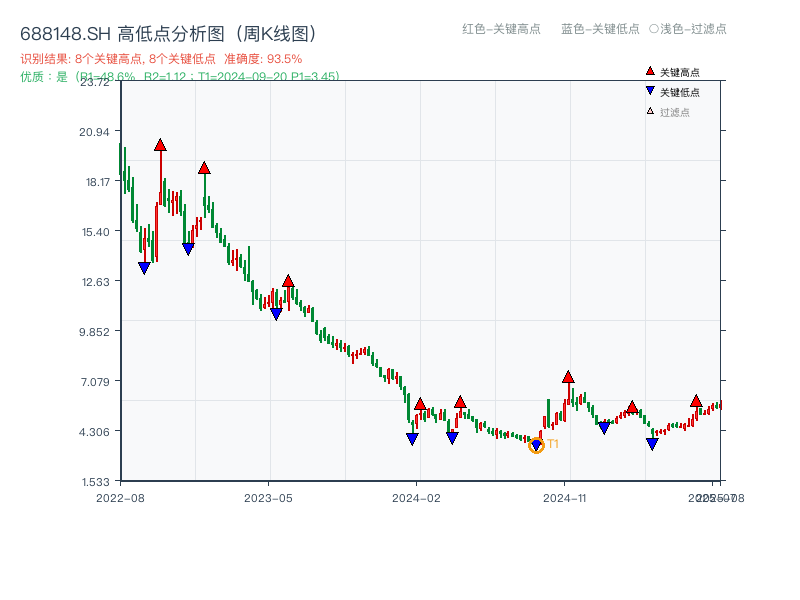The height and width of the screenshot is (600, 800).
Task: Click the red 关键高点 triangle icon in legend
Action: 648,72
